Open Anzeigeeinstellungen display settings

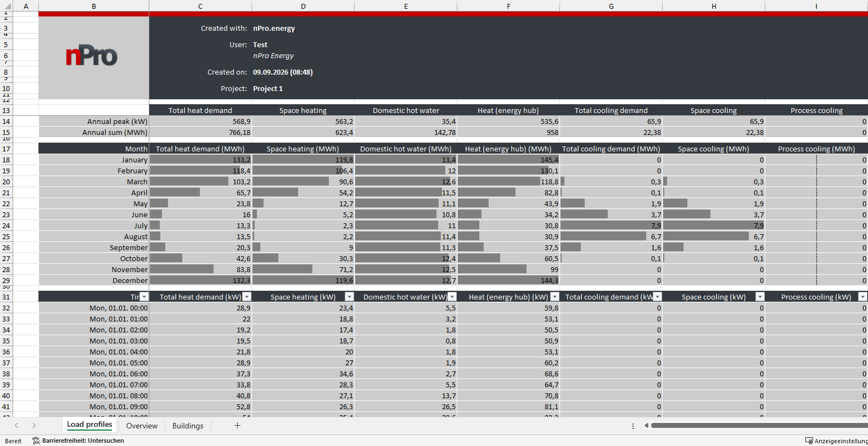pyautogui.click(x=836, y=441)
